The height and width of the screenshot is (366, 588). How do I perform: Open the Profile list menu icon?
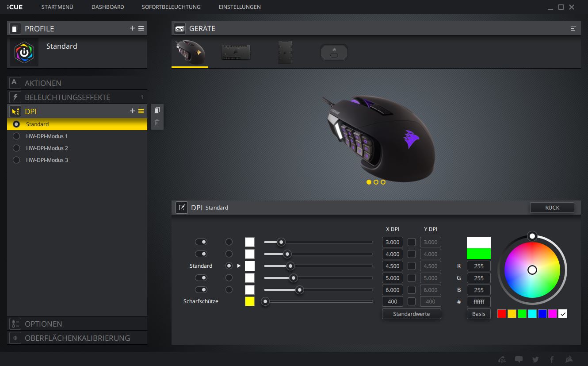(x=141, y=28)
